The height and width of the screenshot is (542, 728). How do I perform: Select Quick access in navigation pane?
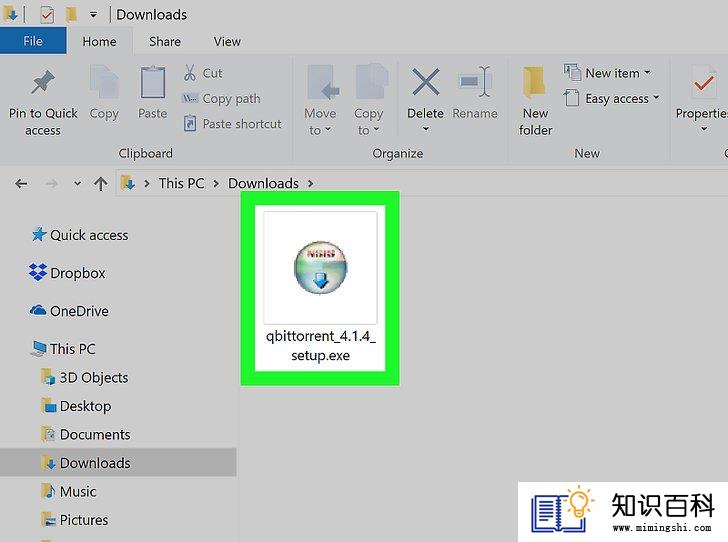click(x=79, y=235)
